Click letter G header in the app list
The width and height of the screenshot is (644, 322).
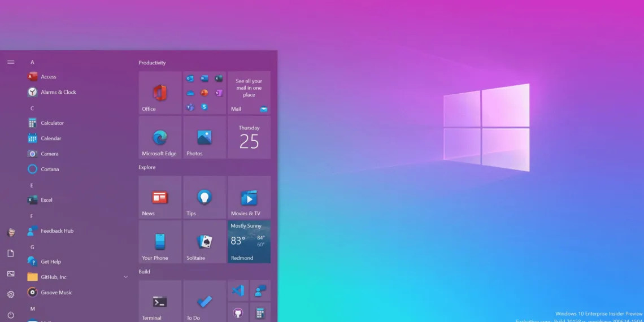(32, 247)
